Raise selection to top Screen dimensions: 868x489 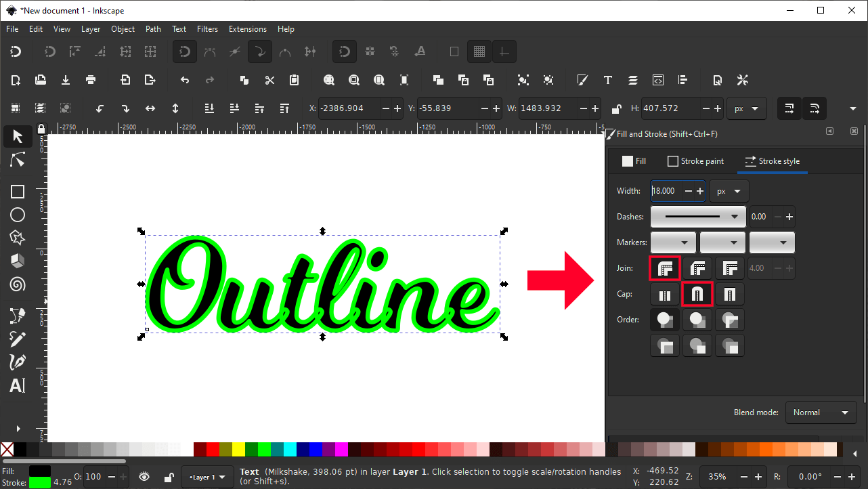[x=284, y=108]
